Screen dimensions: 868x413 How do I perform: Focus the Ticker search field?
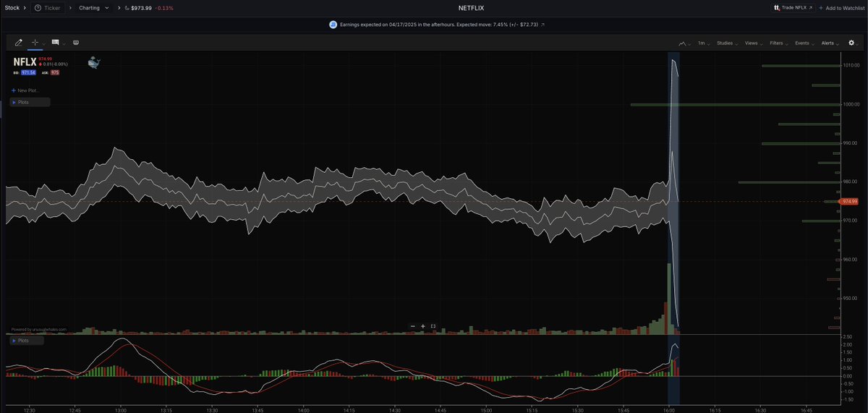coord(48,7)
